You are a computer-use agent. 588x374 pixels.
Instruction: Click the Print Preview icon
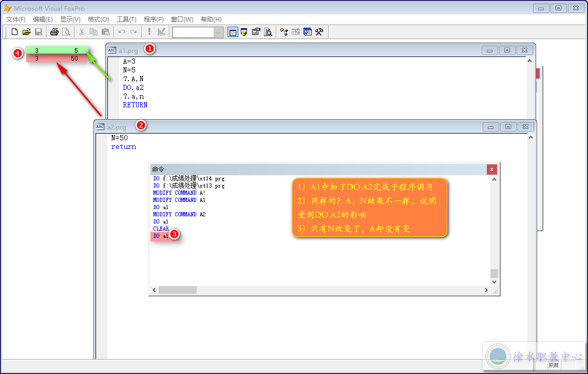(66, 32)
